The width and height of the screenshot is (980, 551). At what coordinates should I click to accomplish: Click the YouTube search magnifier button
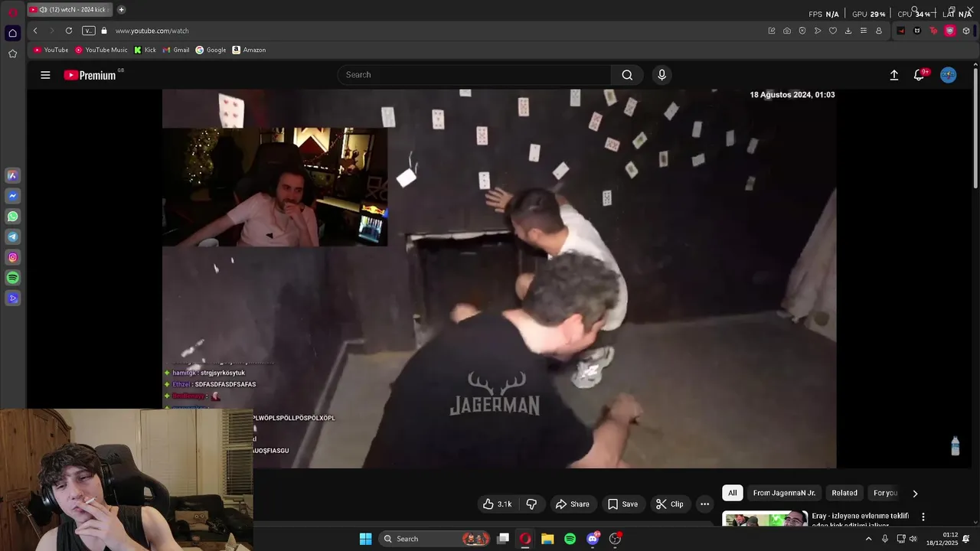[627, 75]
